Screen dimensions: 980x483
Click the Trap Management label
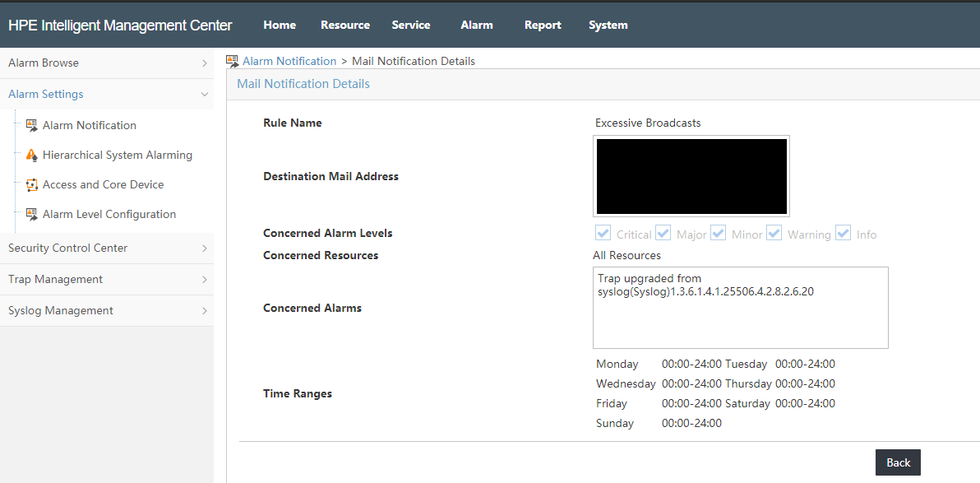55,280
